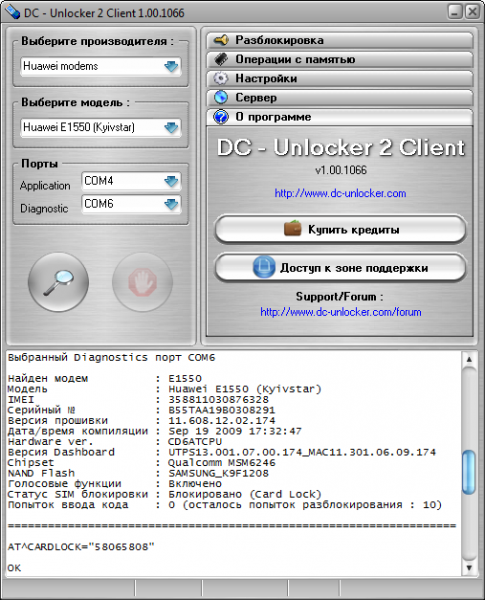Open the О программе section
The height and width of the screenshot is (600, 485).
click(x=340, y=117)
